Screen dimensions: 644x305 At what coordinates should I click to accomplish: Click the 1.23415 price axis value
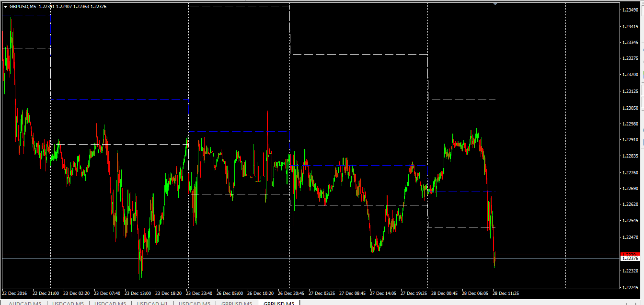point(630,26)
